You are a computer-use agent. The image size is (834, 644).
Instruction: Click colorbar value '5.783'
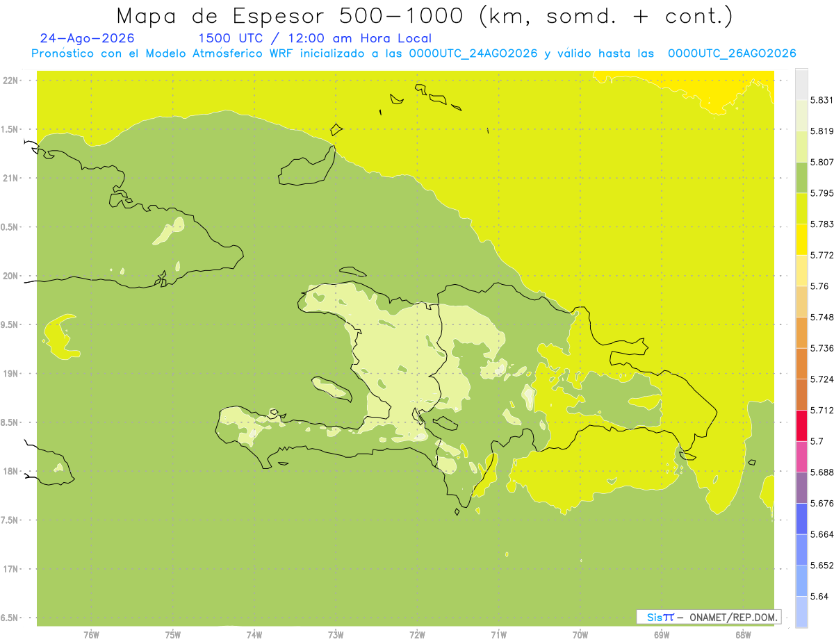[822, 224]
